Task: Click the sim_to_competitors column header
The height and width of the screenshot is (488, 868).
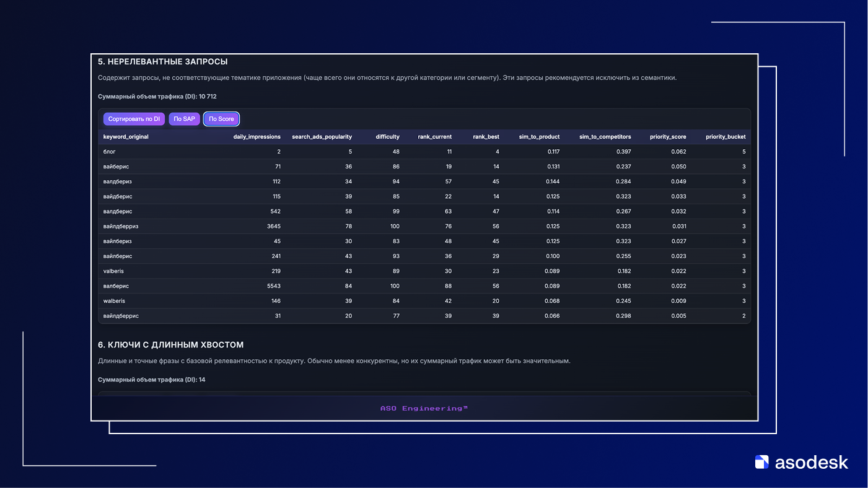Action: point(605,137)
